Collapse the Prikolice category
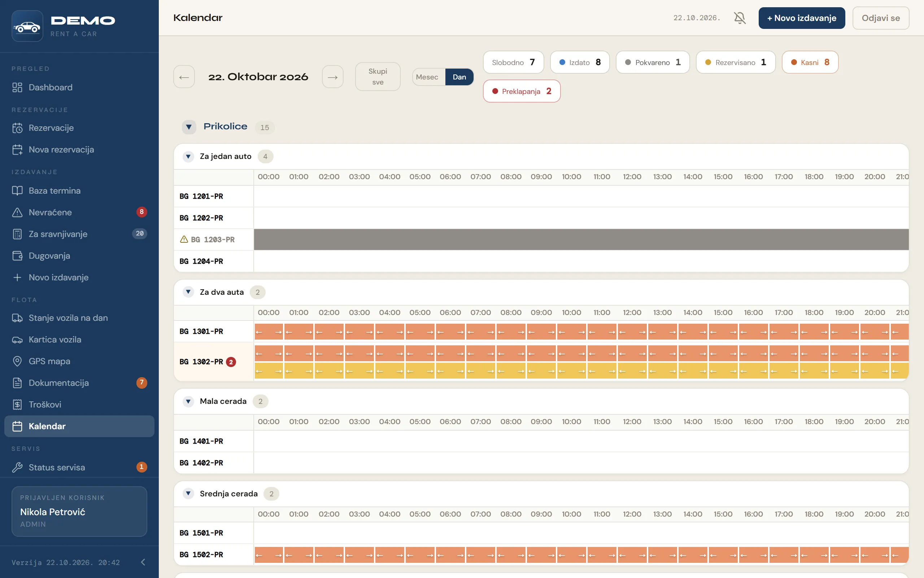This screenshot has width=924, height=578. 189,127
